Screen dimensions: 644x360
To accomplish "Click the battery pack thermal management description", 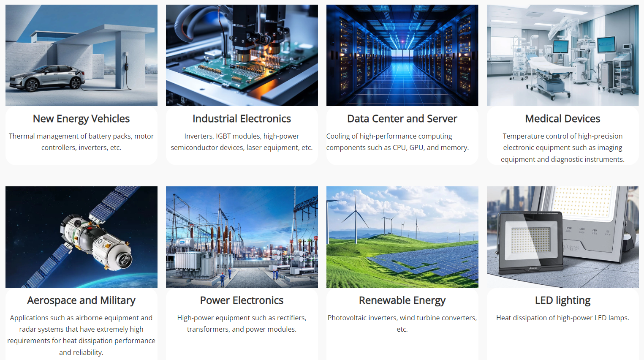I will tap(82, 142).
